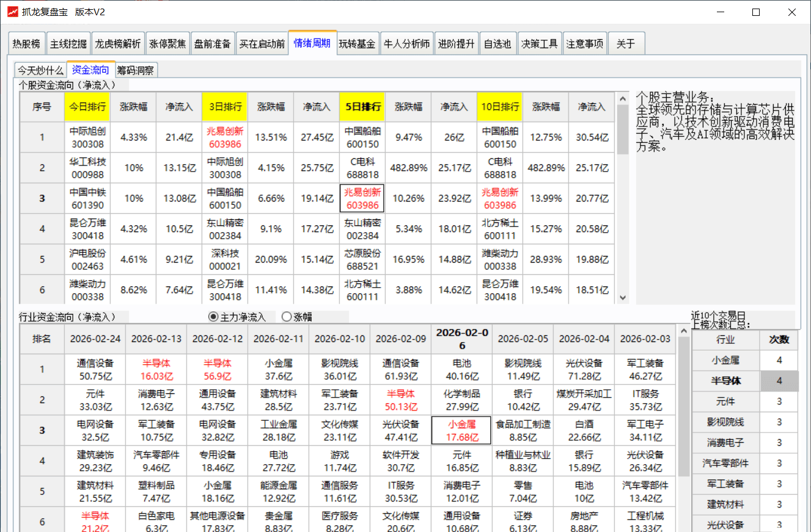Click the app logo icon in title bar

12,12
